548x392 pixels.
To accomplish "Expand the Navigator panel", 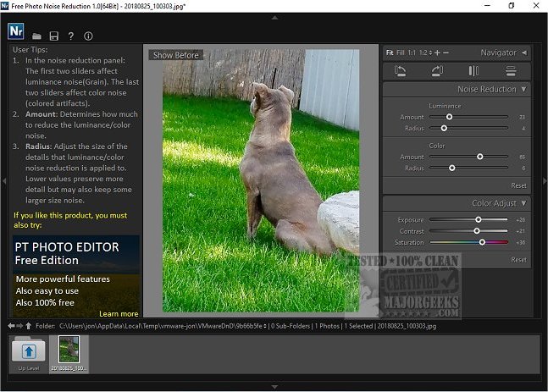I will coord(523,52).
